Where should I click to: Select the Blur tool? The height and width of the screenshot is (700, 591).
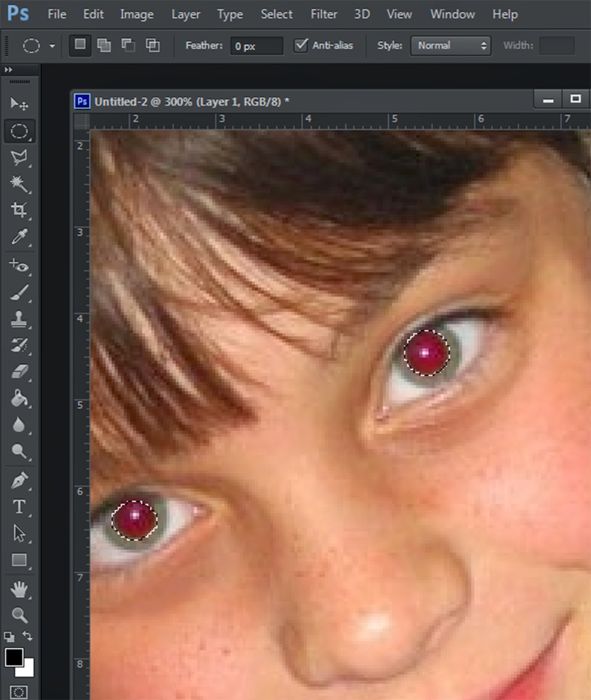[x=19, y=425]
